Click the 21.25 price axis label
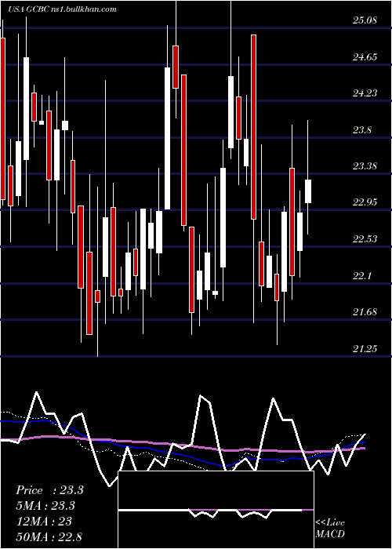Viewport: 392px width, 549px height. [365, 348]
